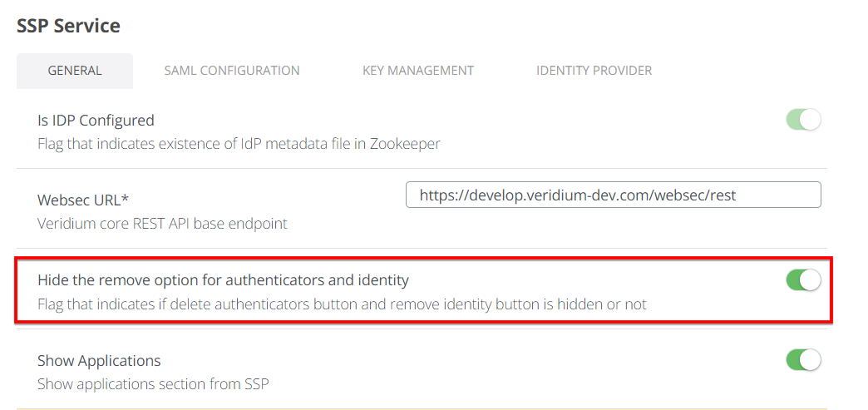The image size is (868, 410).
Task: Select the Hide the remove option label
Action: click(223, 280)
